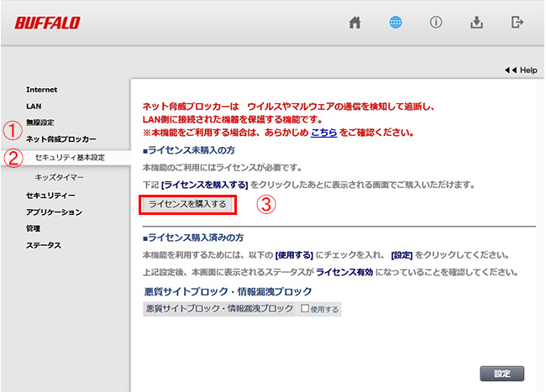
Task: Expand the ネット脅威ブロッカー section
Action: [60, 139]
